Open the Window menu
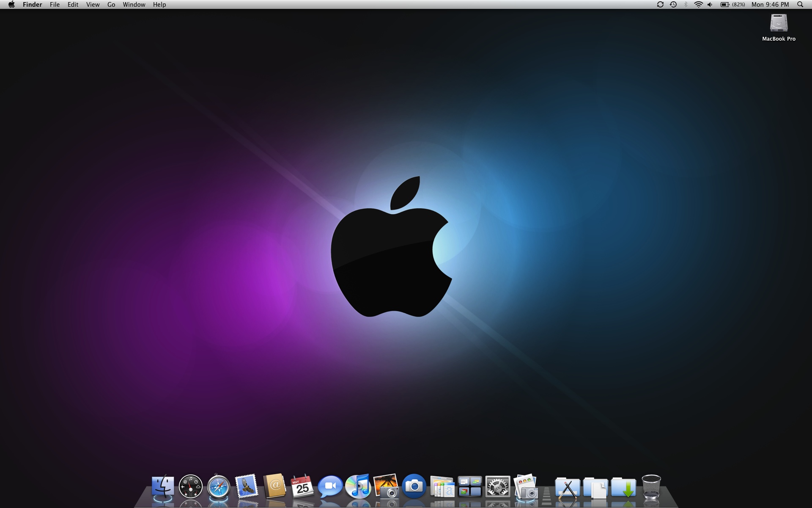The height and width of the screenshot is (508, 812). point(134,5)
